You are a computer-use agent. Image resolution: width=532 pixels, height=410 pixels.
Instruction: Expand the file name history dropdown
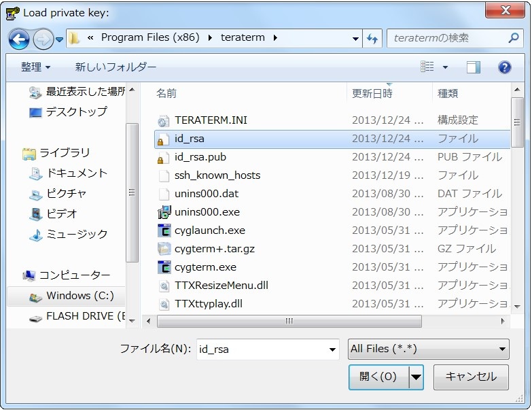pyautogui.click(x=332, y=349)
